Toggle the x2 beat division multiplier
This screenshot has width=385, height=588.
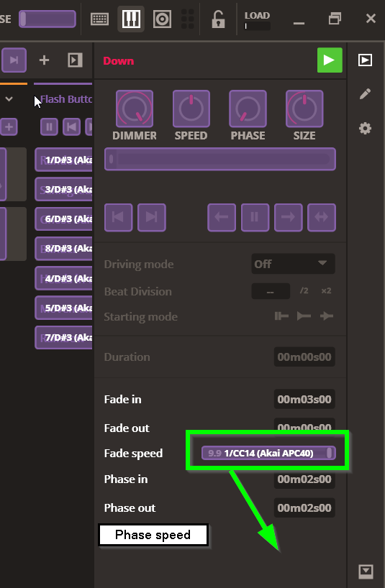tap(326, 291)
